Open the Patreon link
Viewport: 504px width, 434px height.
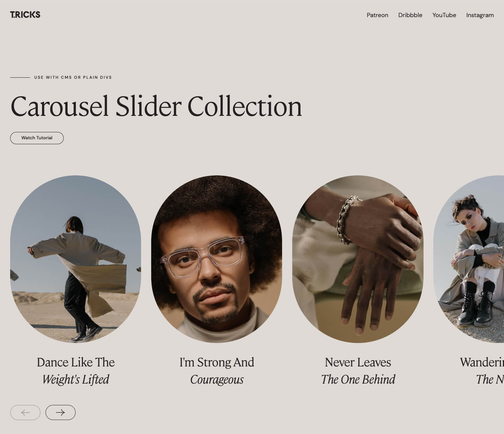tap(377, 15)
